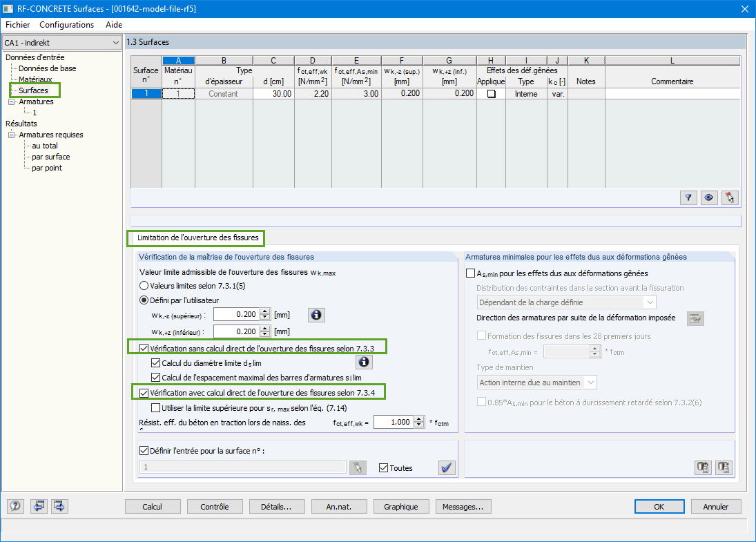The width and height of the screenshot is (756, 542).
Task: Click reinforcement direction icon for imposed deformation
Action: pos(695,318)
